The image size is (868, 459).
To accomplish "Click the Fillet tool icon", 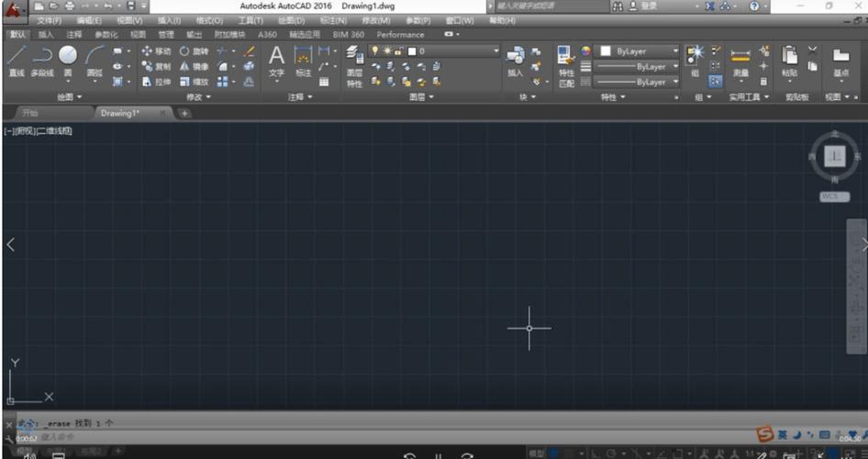I will pos(222,66).
